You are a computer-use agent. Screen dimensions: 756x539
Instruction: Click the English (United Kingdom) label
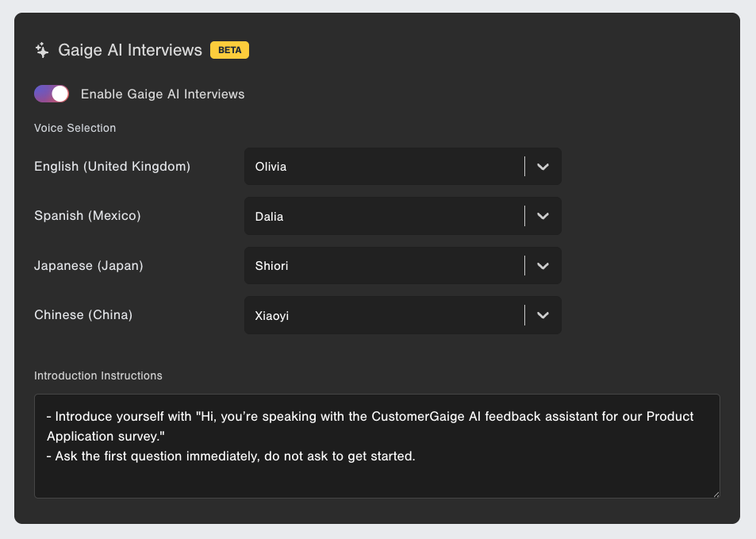pyautogui.click(x=113, y=167)
